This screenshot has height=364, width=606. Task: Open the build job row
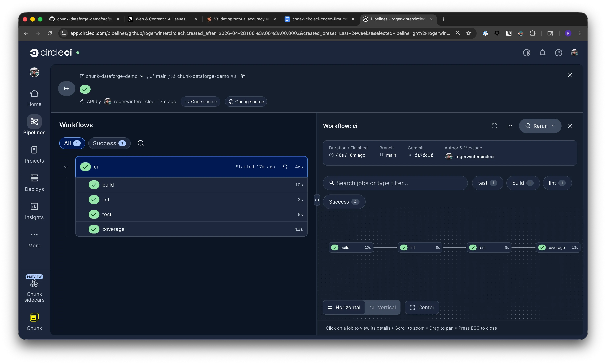(x=191, y=185)
